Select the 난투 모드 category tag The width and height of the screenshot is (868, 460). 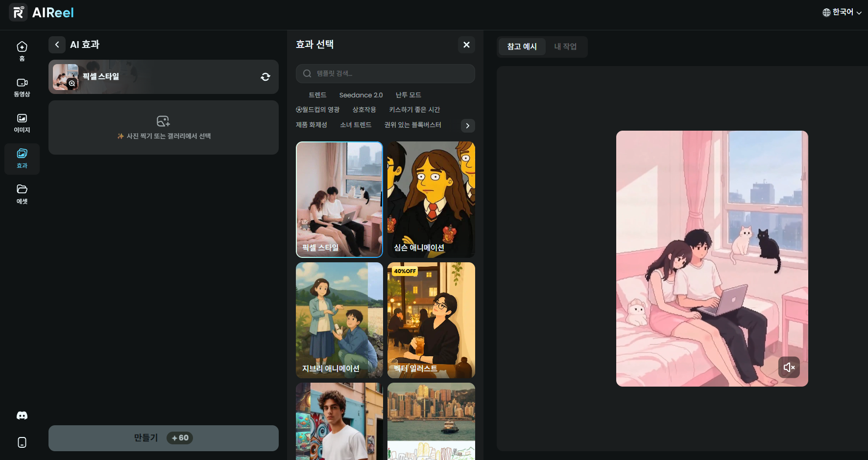(x=409, y=95)
